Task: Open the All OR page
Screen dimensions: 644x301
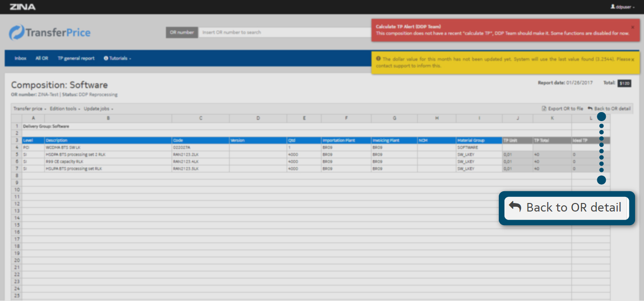Action: pyautogui.click(x=42, y=58)
